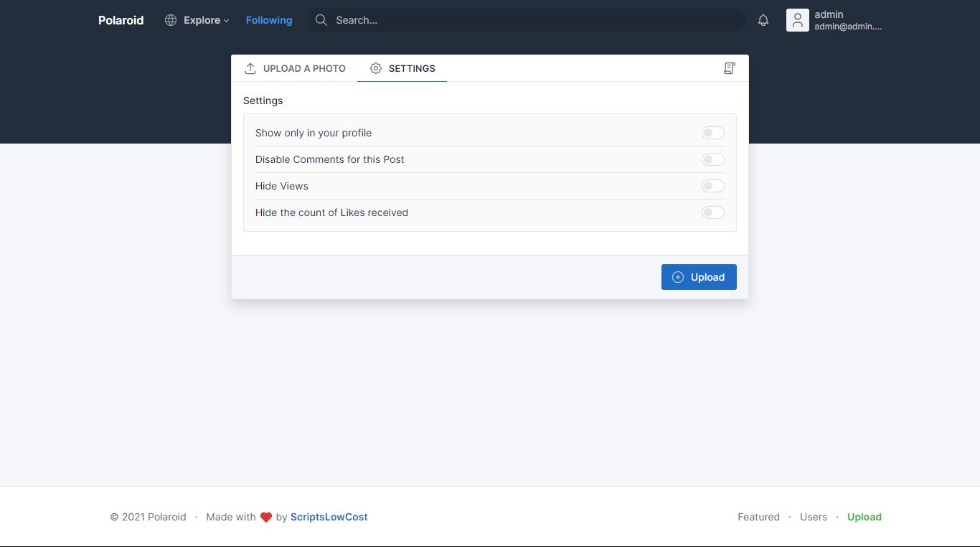
Task: Toggle Show only in your profile
Action: 712,133
